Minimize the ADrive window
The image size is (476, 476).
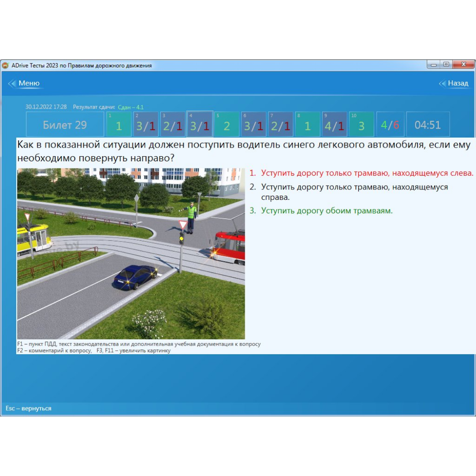[x=434, y=65]
